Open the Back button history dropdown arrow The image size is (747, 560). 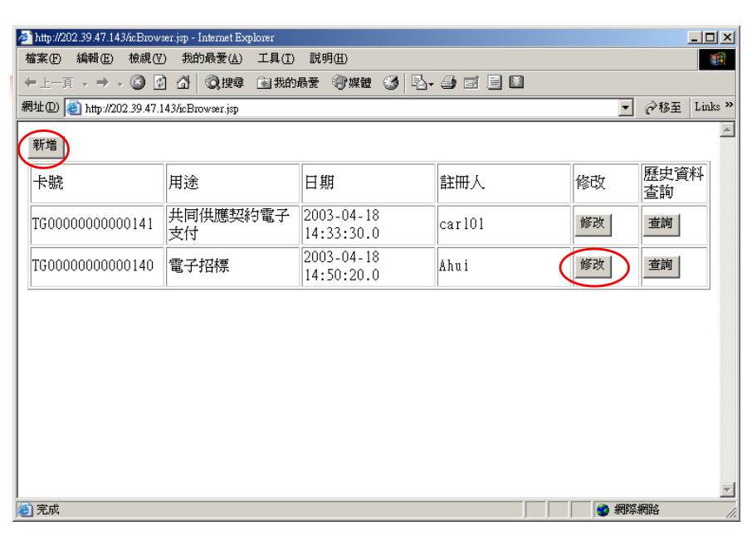[85, 84]
